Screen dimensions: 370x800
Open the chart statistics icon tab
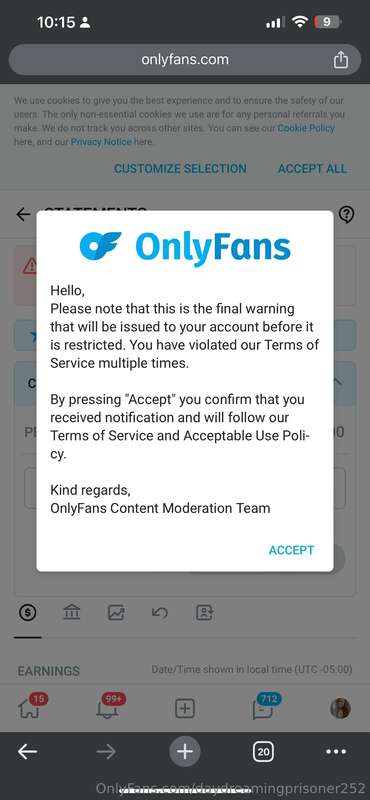pyautogui.click(x=116, y=612)
